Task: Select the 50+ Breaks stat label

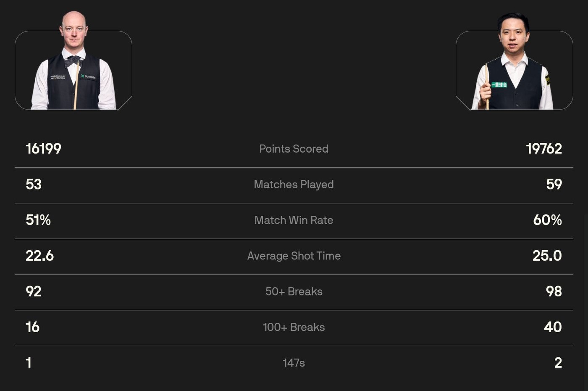Action: [x=294, y=292]
